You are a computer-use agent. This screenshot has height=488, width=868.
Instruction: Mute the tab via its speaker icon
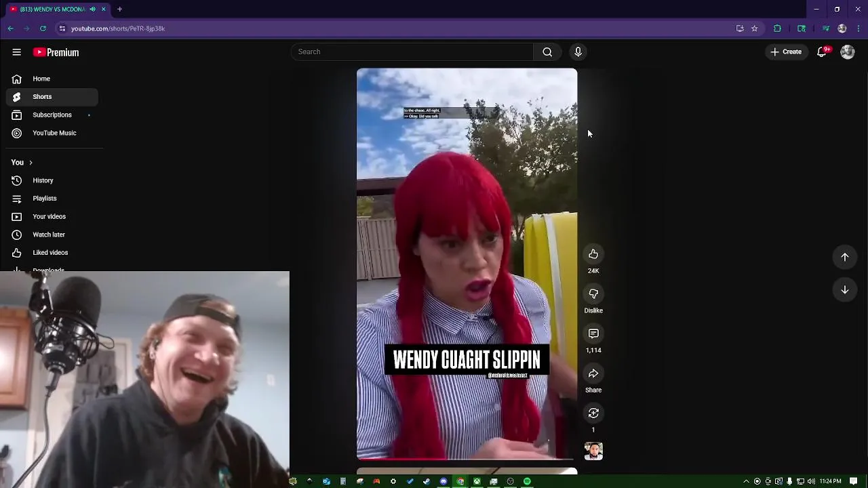(93, 9)
